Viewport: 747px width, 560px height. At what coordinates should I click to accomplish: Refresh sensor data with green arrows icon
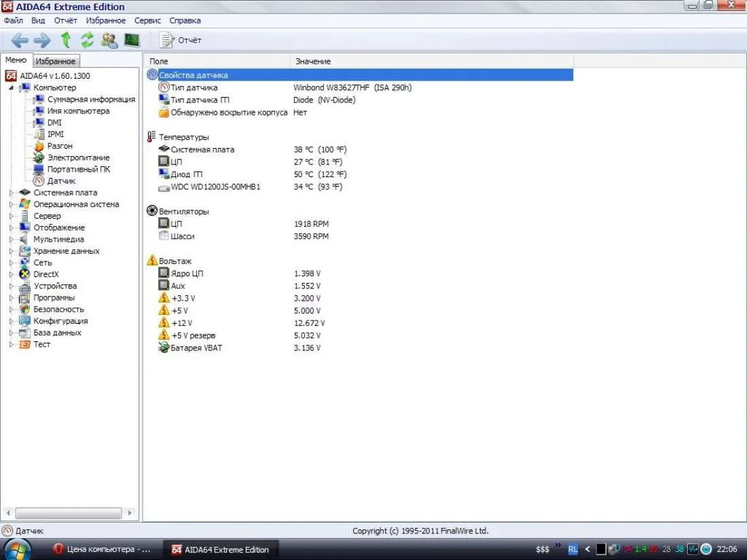click(x=88, y=40)
